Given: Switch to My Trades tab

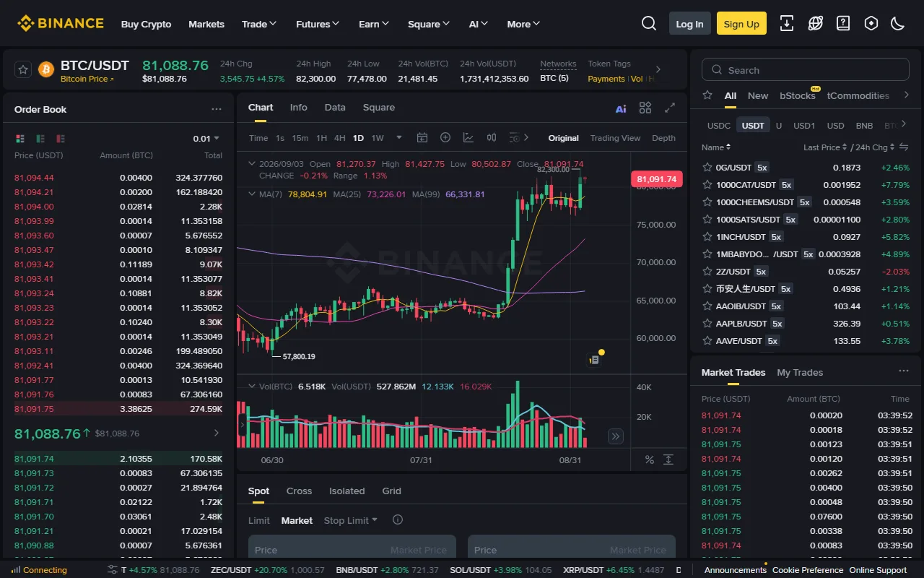Looking at the screenshot, I should pos(800,373).
